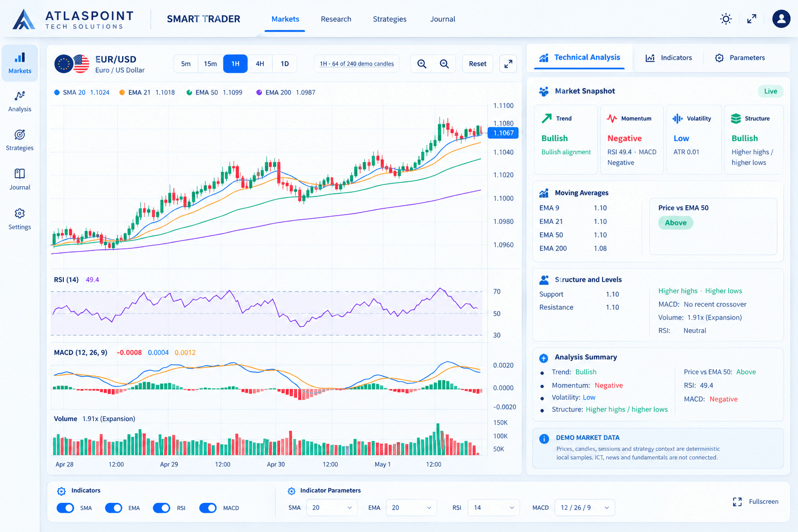Screen dimensions: 798x532
Task: Click the Above badge under Price vs EMA 50
Action: 676,223
